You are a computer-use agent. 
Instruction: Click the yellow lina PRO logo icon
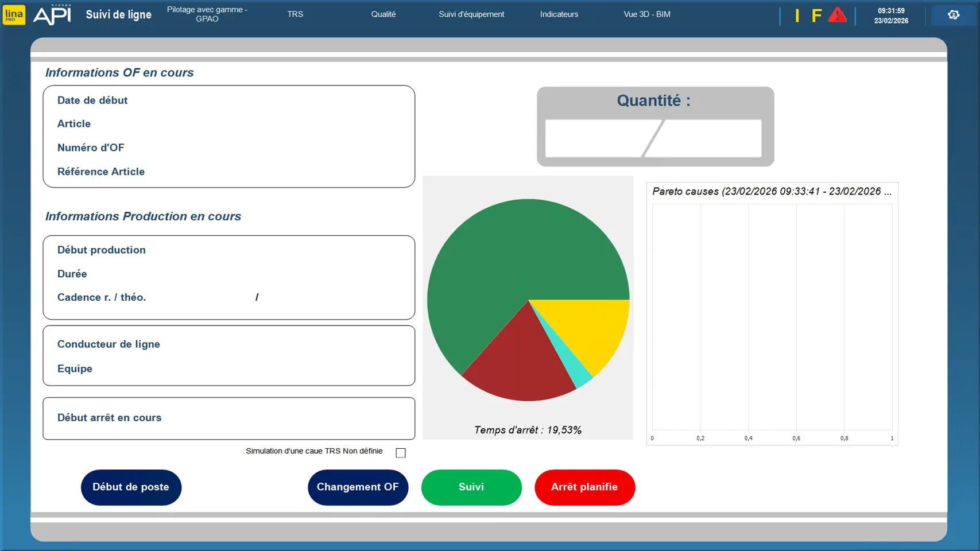click(14, 14)
